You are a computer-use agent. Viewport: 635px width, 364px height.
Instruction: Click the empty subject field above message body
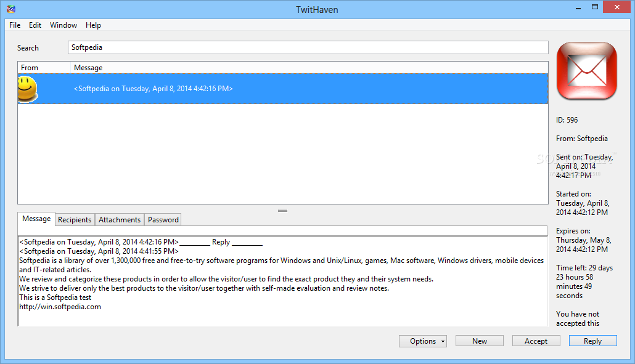point(282,231)
